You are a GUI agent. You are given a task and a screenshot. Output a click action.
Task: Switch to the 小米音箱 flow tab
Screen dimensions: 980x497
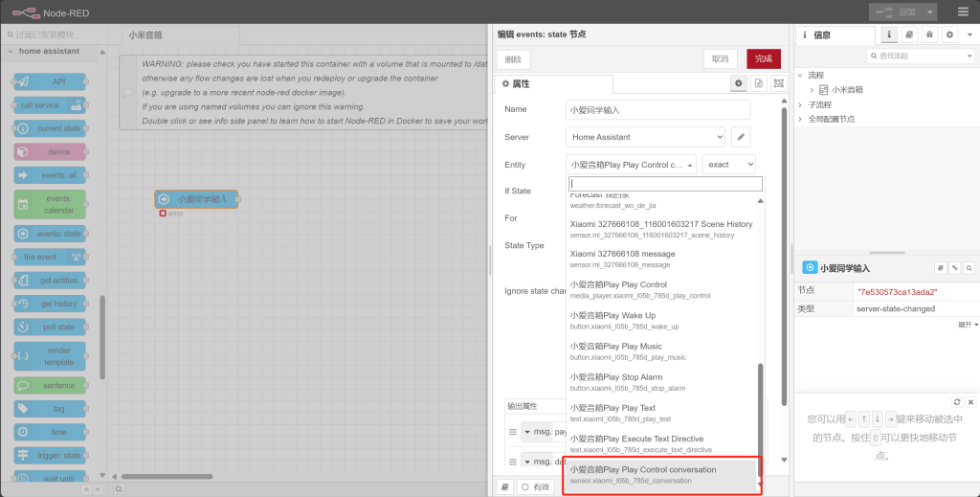click(181, 35)
